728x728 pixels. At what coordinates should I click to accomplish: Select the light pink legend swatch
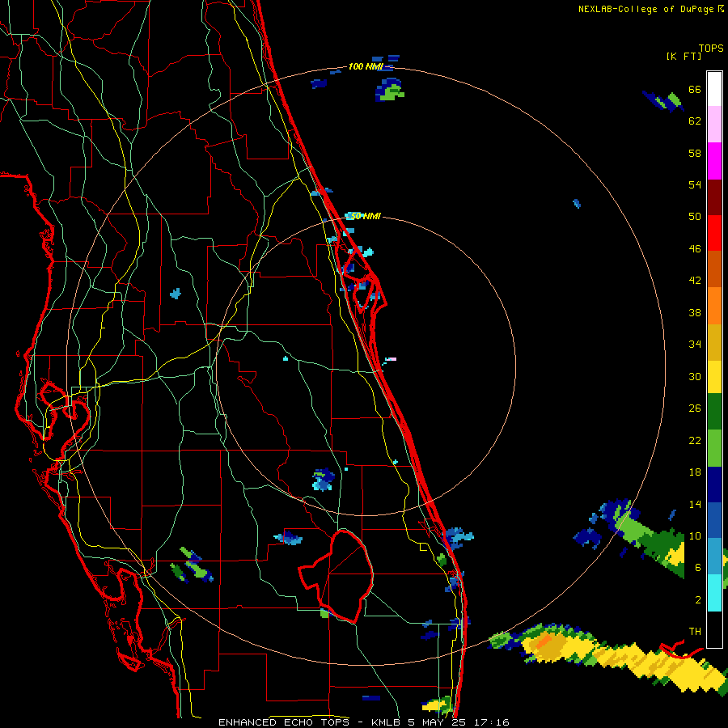pyautogui.click(x=714, y=124)
